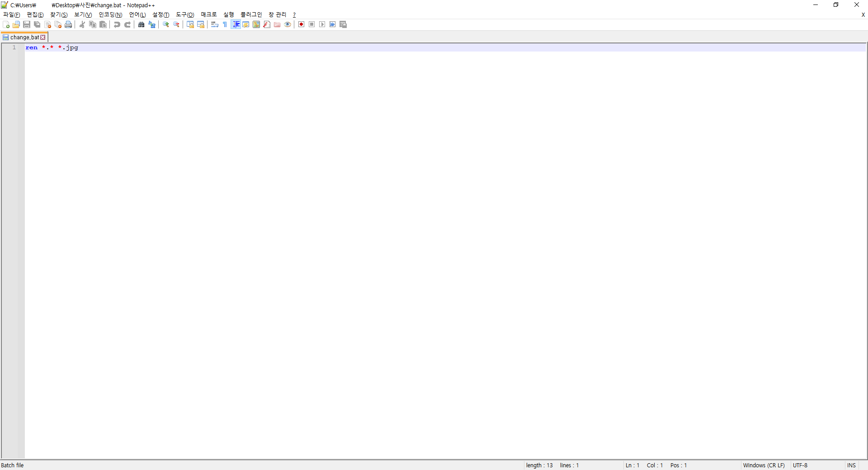Open the 도구(O) menu
Image resolution: width=868 pixels, height=470 pixels.
[x=185, y=15]
